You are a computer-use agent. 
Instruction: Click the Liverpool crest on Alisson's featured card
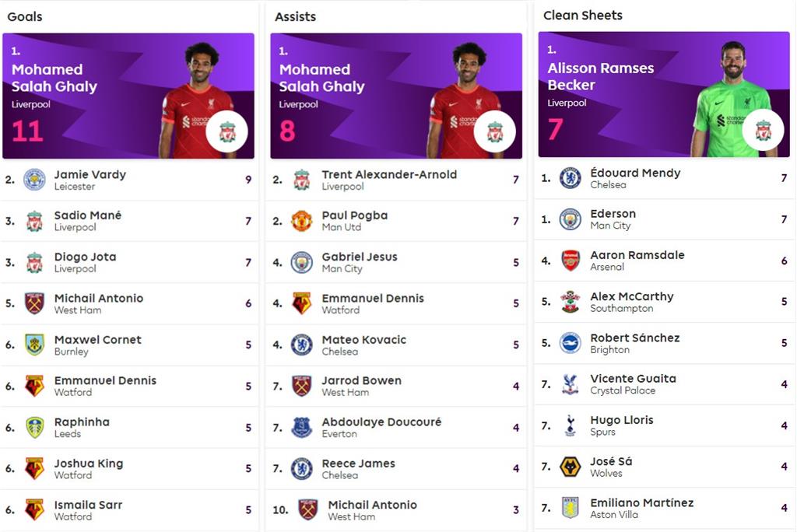click(763, 131)
